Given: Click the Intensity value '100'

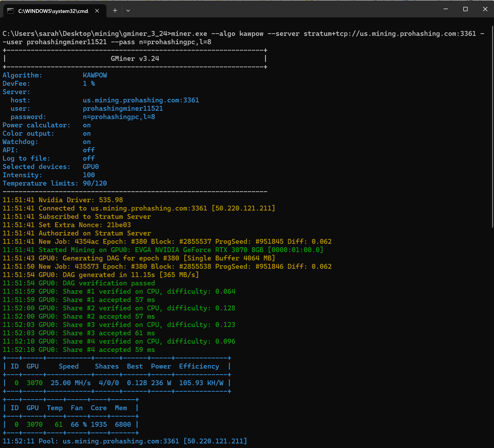Looking at the screenshot, I should tap(89, 175).
